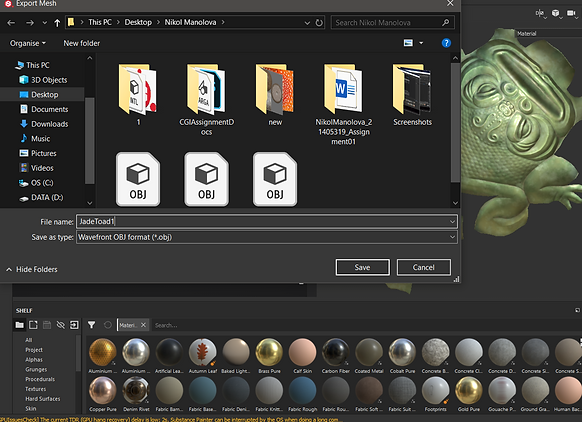
Task: Open Music in the navigation pane
Action: (x=35, y=138)
